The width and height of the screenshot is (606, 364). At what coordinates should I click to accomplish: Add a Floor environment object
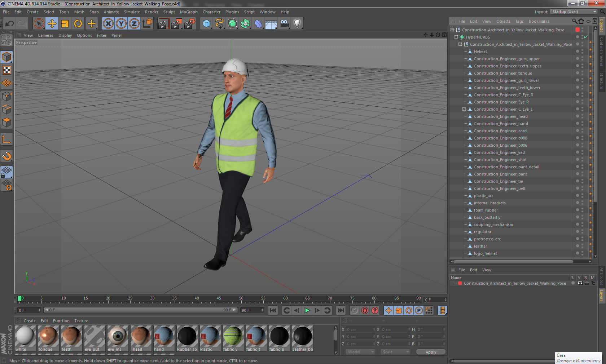point(271,24)
